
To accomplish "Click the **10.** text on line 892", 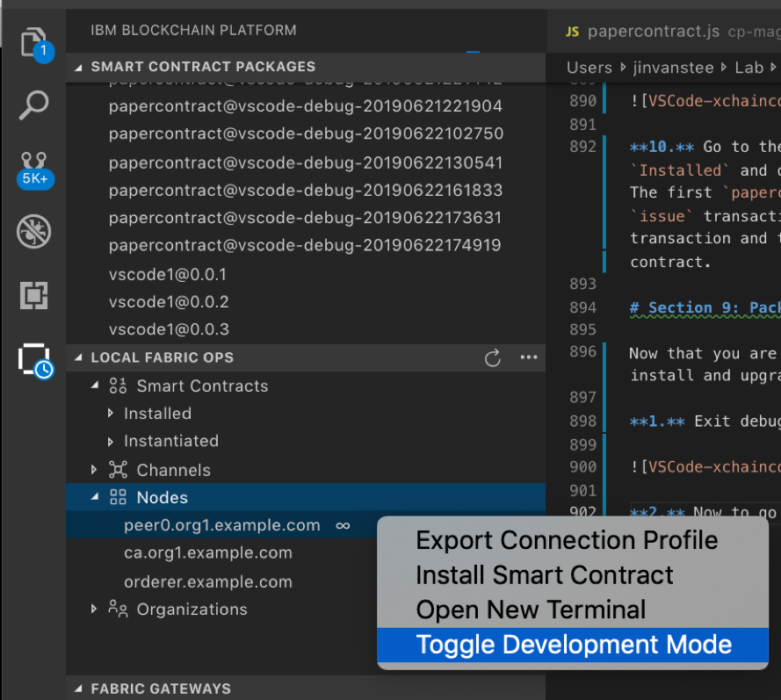I will point(662,147).
